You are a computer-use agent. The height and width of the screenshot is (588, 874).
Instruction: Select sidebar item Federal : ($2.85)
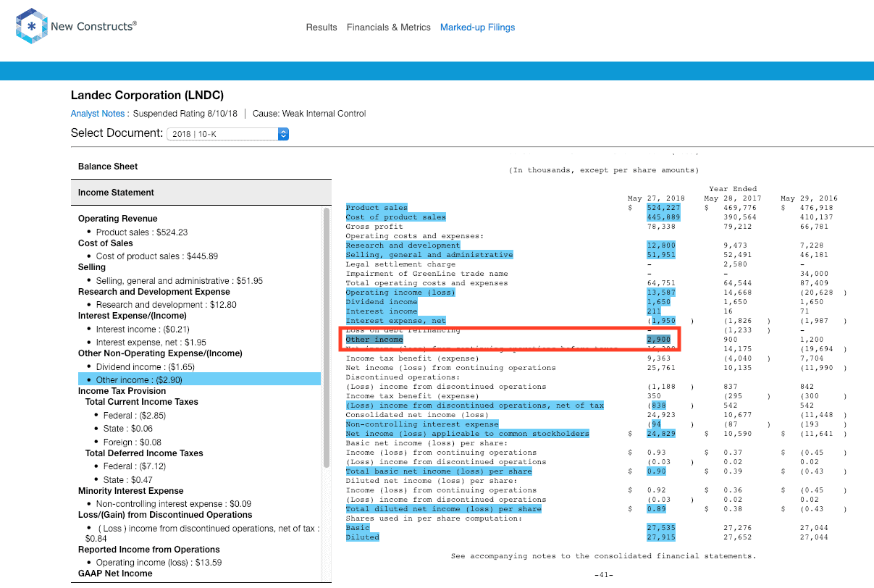click(135, 416)
